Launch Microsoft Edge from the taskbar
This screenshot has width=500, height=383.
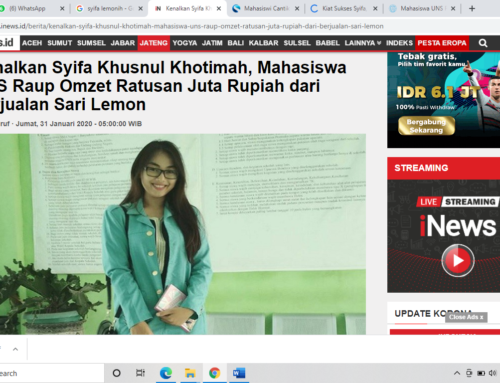(166, 373)
